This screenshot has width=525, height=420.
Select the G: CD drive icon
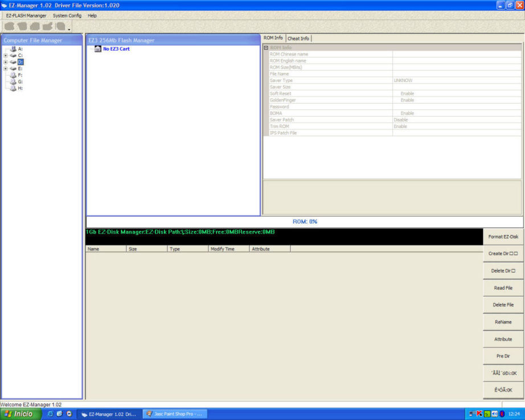(13, 81)
